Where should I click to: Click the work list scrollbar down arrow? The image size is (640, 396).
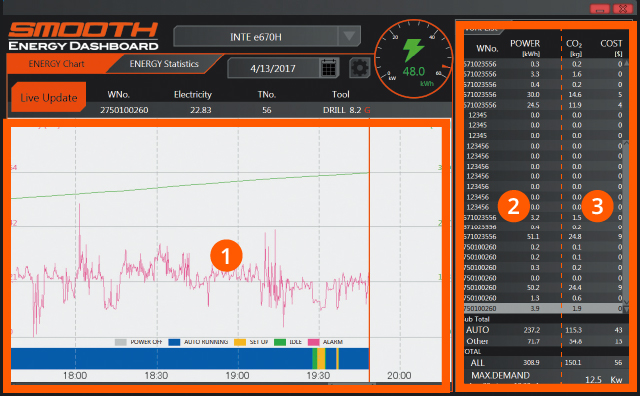tap(625, 309)
